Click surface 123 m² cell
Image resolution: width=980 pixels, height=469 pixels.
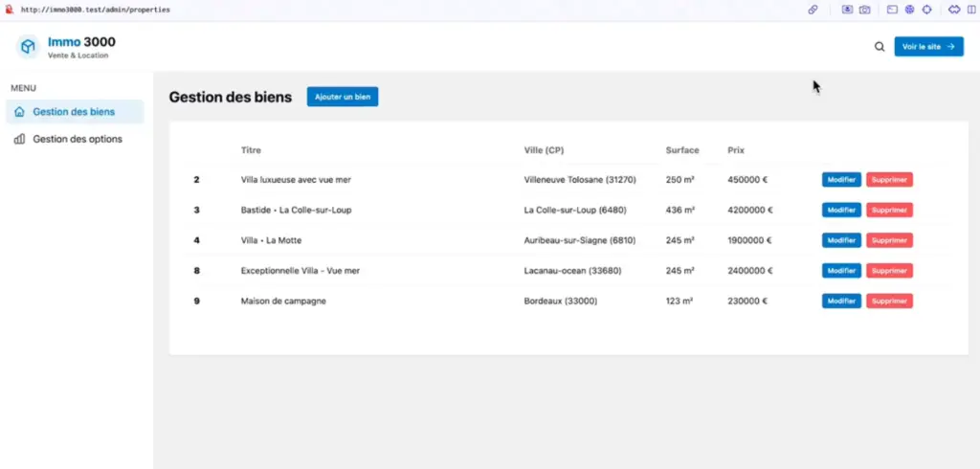679,301
